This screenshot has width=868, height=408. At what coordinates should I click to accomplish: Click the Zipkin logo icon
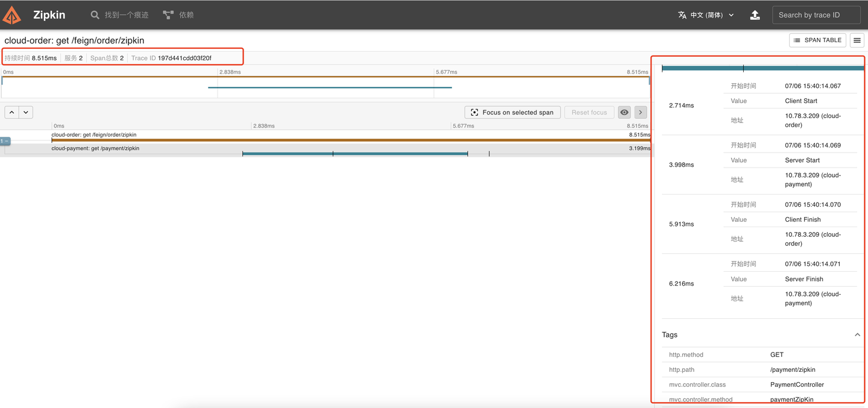(x=11, y=14)
